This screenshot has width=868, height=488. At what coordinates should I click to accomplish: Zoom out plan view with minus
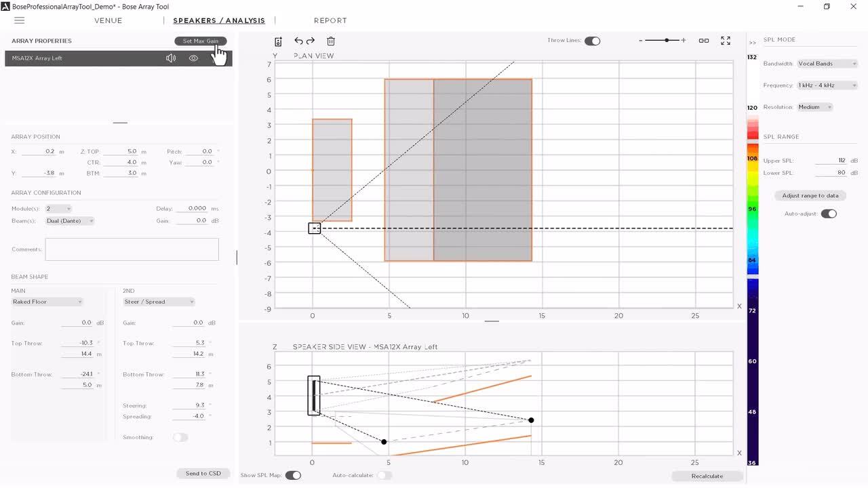coord(640,41)
